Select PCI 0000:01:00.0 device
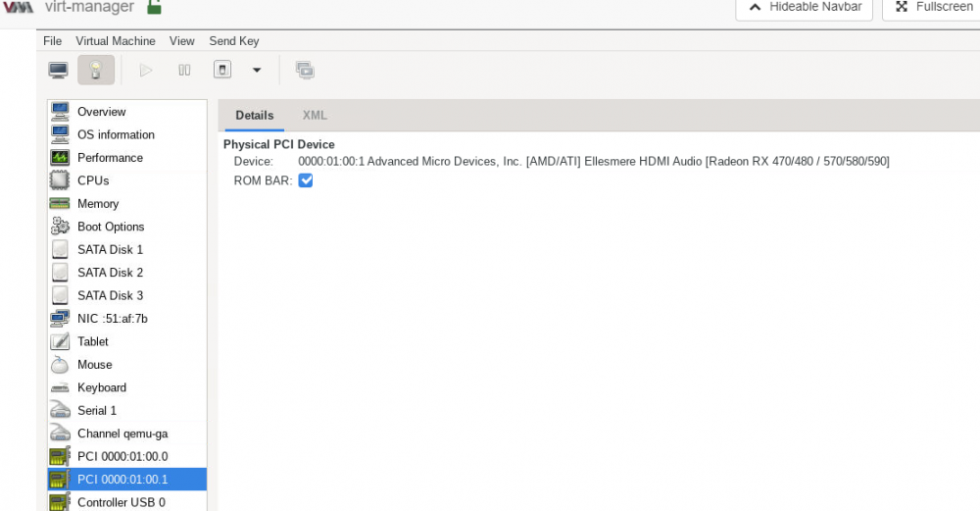The height and width of the screenshot is (511, 980). point(127,457)
